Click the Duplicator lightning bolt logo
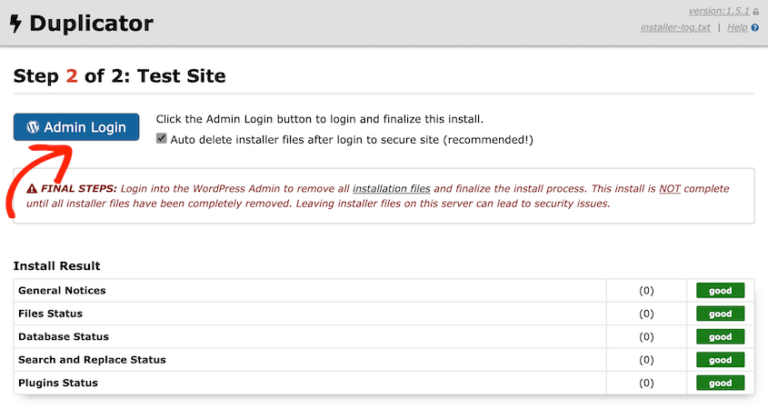 tap(17, 22)
